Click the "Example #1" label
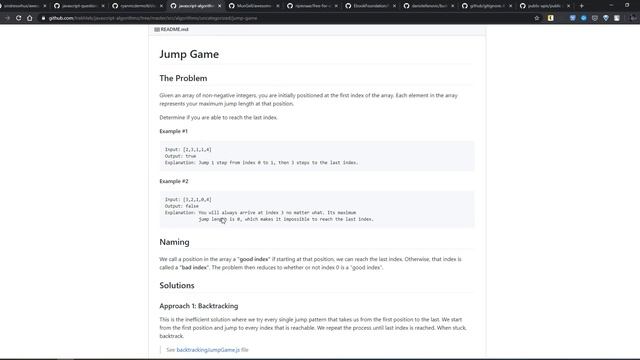 click(x=173, y=131)
